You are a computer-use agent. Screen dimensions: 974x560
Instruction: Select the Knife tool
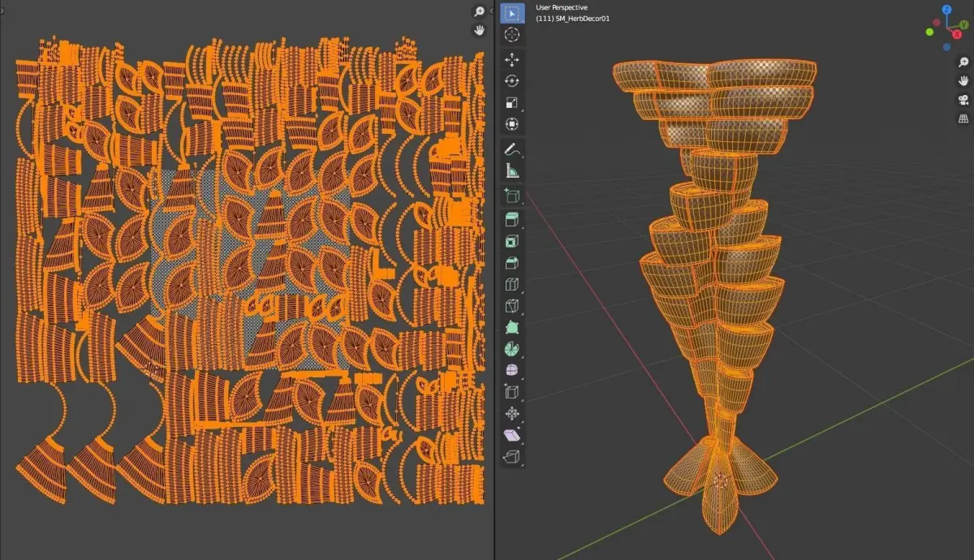[512, 306]
